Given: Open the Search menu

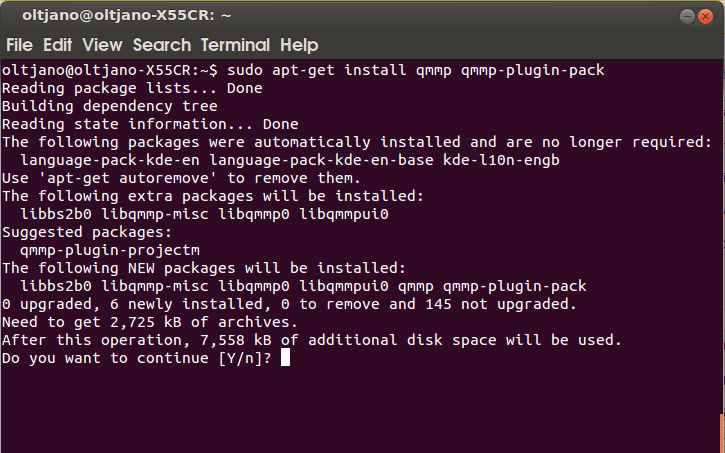Looking at the screenshot, I should click(x=161, y=45).
